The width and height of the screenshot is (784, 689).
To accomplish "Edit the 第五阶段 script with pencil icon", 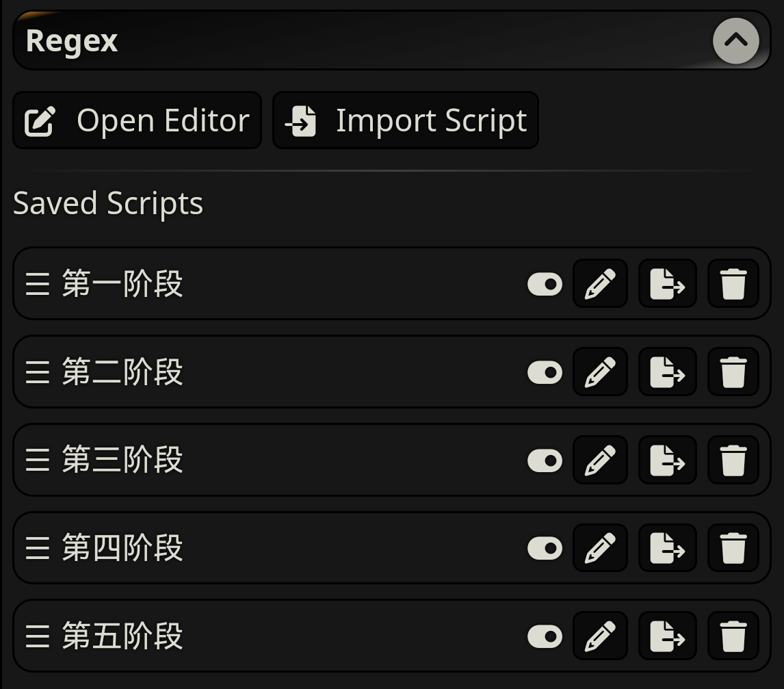I will click(x=600, y=636).
